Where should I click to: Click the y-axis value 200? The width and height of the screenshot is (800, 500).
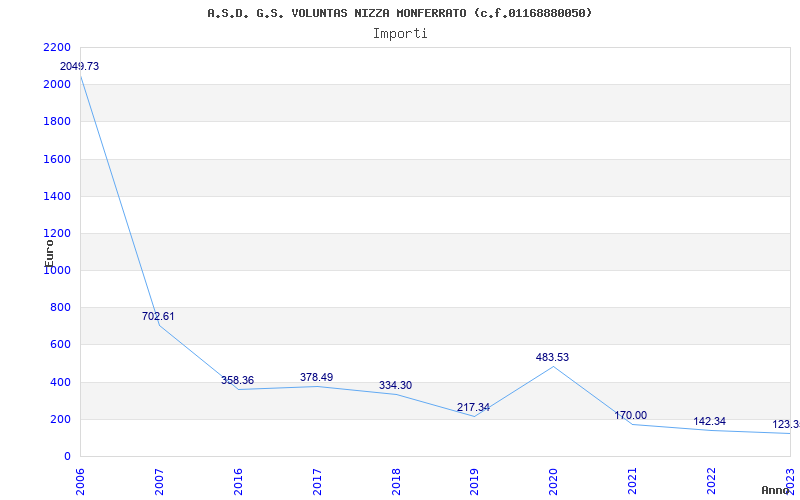(61, 419)
